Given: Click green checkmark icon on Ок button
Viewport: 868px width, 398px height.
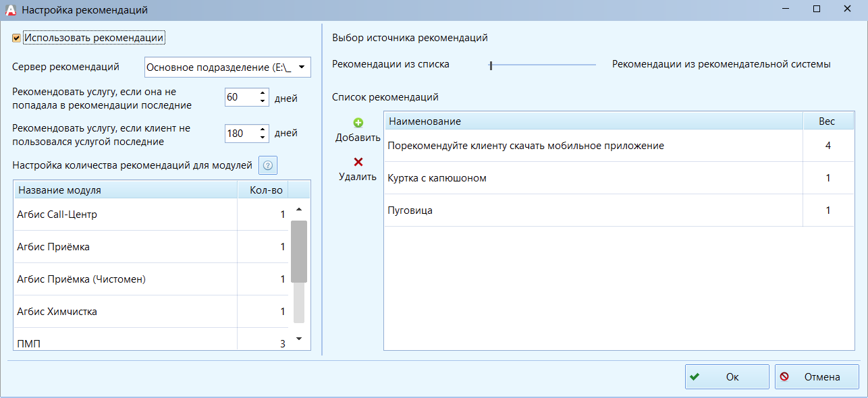Looking at the screenshot, I should pyautogui.click(x=695, y=377).
